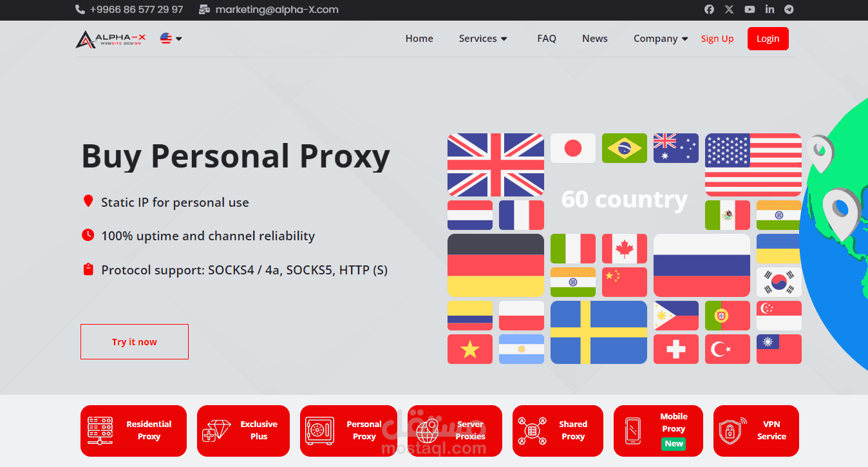Click the Facebook icon in top bar
868x467 pixels.
(709, 10)
